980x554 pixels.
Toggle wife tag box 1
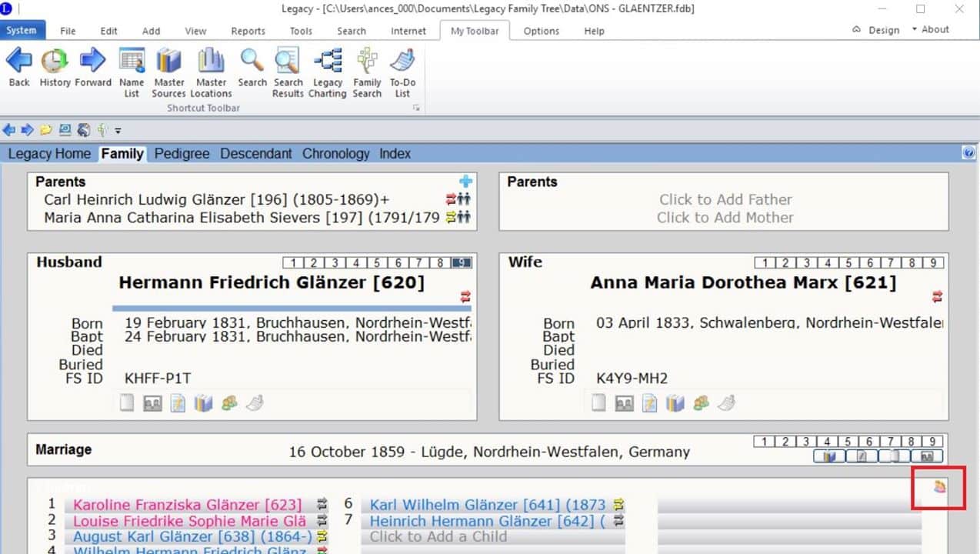pos(765,262)
